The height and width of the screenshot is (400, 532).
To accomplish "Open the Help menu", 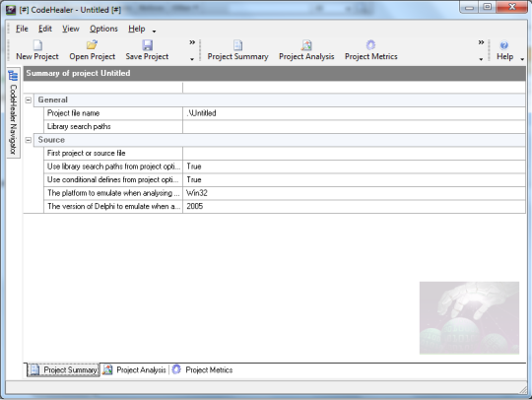I will [136, 29].
